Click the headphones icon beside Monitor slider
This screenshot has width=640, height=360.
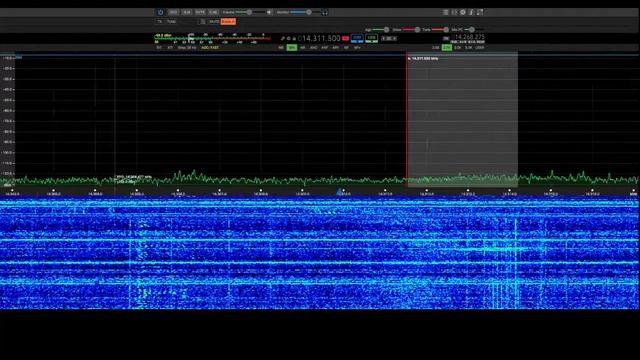click(324, 12)
